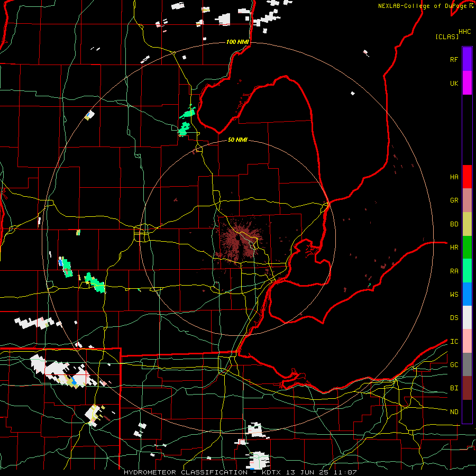Click the HYDROMETEOR CLASSIFICATION title text
This screenshot has height=476, width=476.
[x=185, y=472]
